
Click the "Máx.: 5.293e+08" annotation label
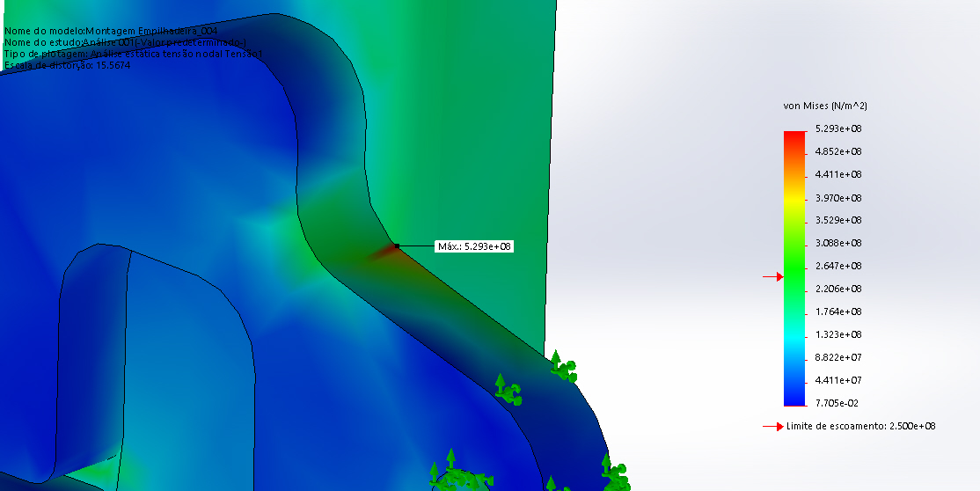click(x=474, y=246)
